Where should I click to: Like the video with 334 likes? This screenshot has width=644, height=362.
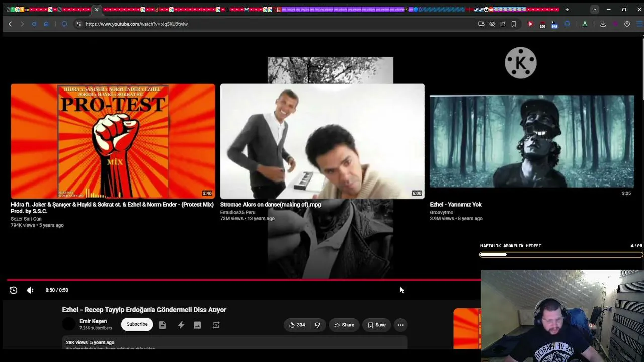pos(297,325)
